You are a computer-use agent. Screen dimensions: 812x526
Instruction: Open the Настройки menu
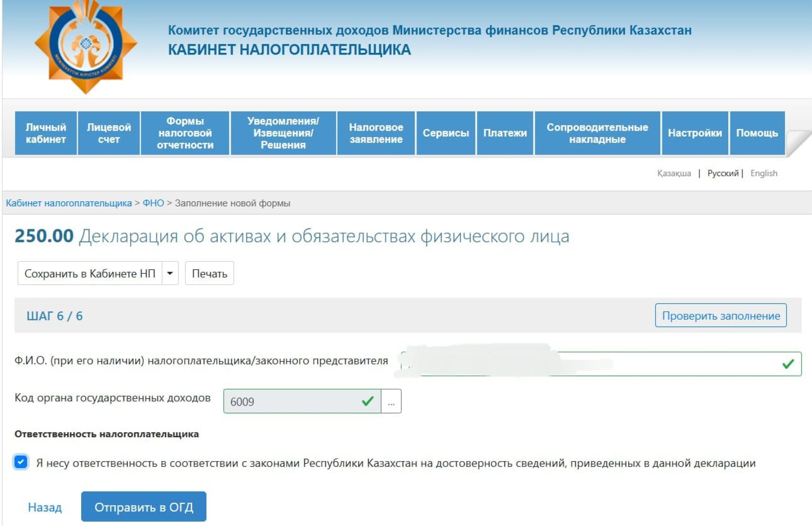tap(695, 133)
